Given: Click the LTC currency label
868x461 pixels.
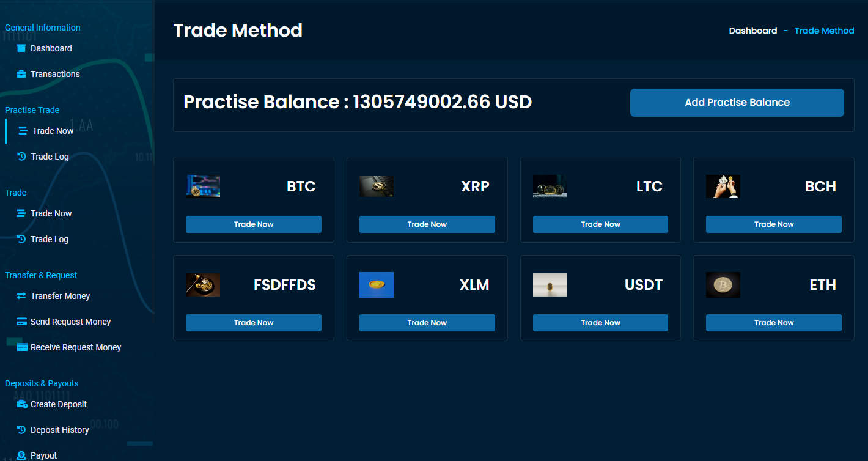Looking at the screenshot, I should point(649,186).
